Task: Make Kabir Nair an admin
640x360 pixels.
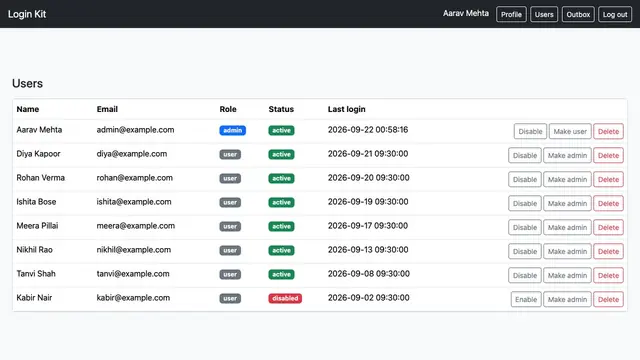Action: tap(567, 300)
